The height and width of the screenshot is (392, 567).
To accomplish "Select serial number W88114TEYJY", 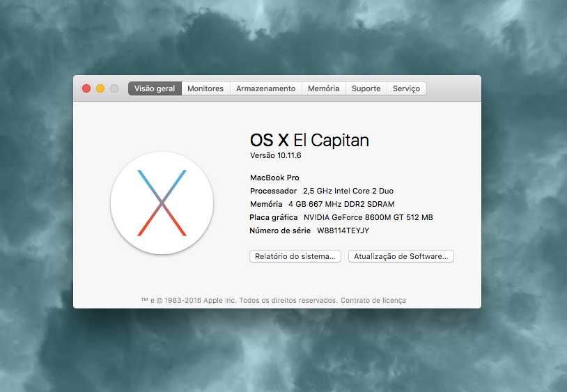I will click(x=343, y=230).
